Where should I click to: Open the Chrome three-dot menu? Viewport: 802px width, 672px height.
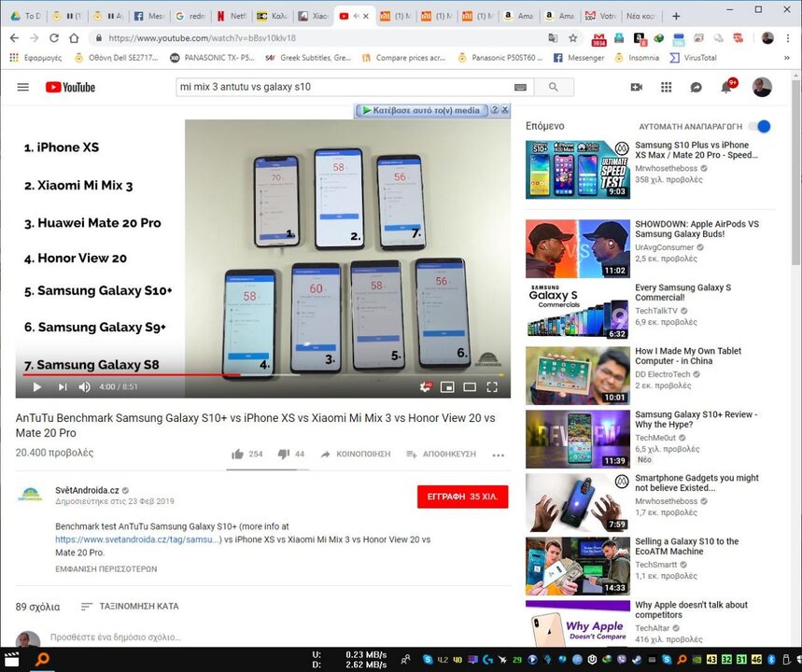click(x=788, y=38)
